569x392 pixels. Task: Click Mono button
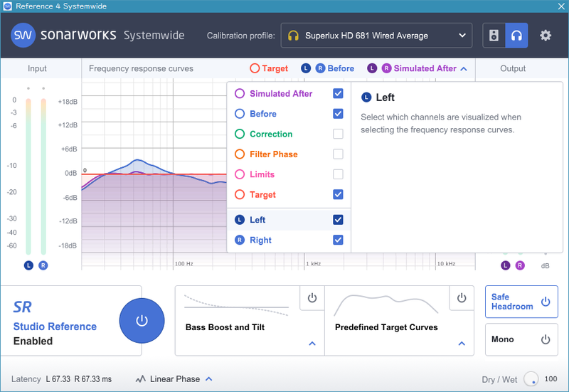click(x=521, y=339)
